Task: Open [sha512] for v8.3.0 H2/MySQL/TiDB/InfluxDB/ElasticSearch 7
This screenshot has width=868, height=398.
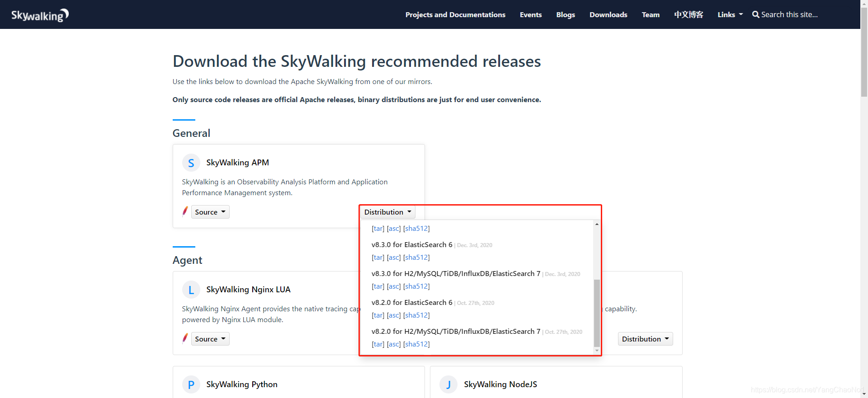Action: click(416, 286)
